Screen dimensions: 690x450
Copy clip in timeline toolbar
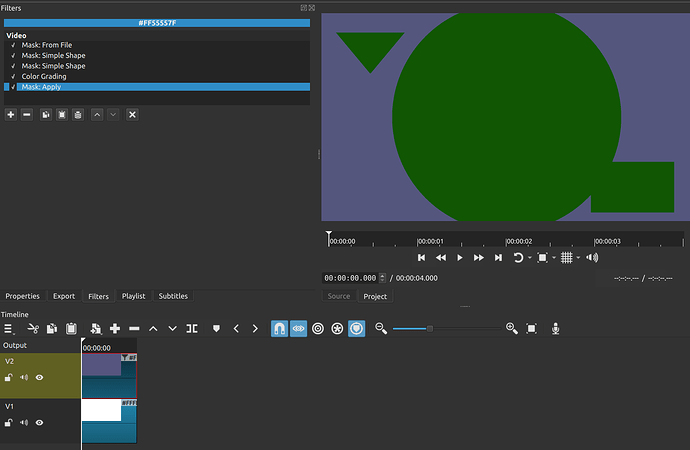click(52, 329)
